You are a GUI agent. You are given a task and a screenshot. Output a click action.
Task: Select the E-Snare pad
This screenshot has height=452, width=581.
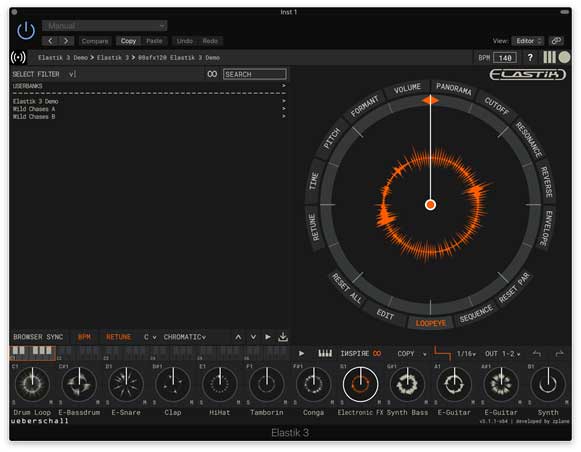pos(126,384)
